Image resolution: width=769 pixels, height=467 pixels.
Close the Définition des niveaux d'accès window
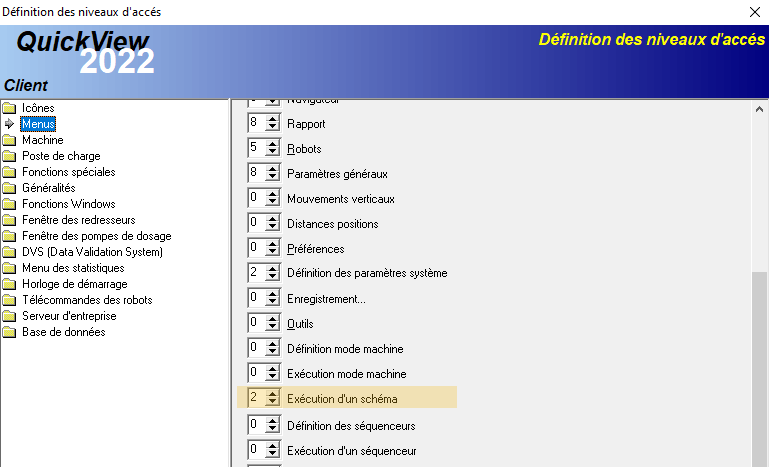[x=755, y=12]
